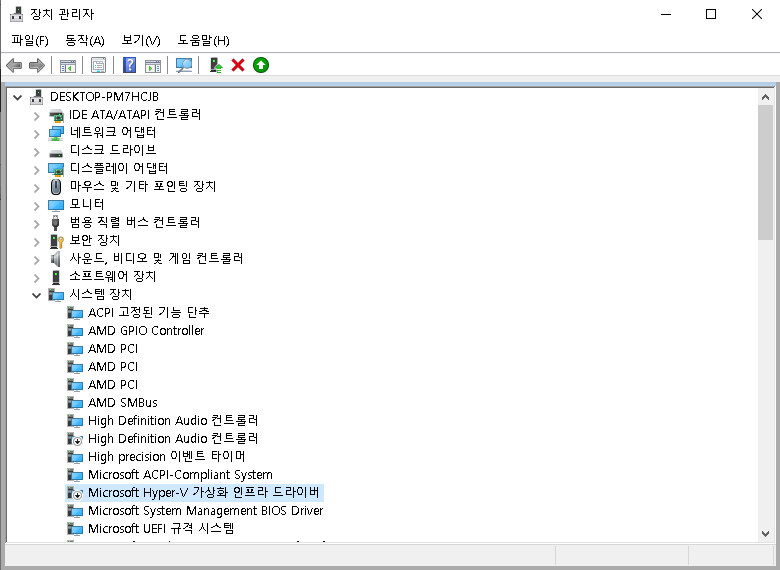Screen dimensions: 780x570
Task: Click the scroll down arrow of device tree
Action: tap(766, 534)
